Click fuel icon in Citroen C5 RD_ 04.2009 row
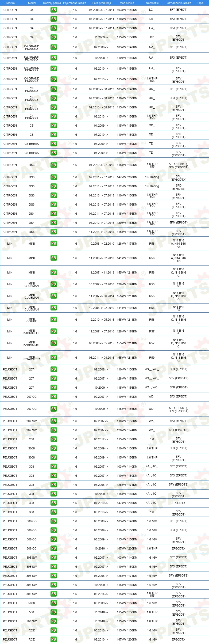Viewport: 209px width, 644px height. pos(53,126)
